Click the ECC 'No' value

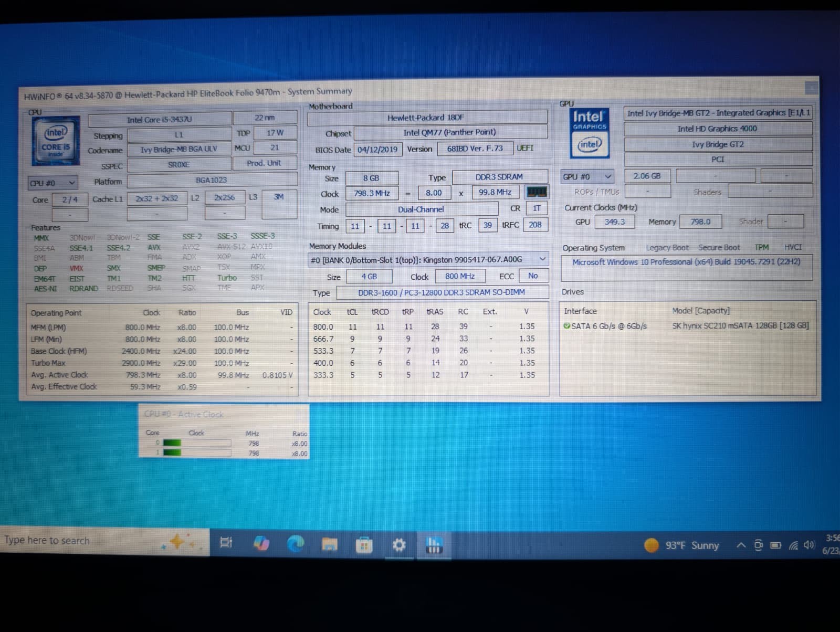[533, 276]
